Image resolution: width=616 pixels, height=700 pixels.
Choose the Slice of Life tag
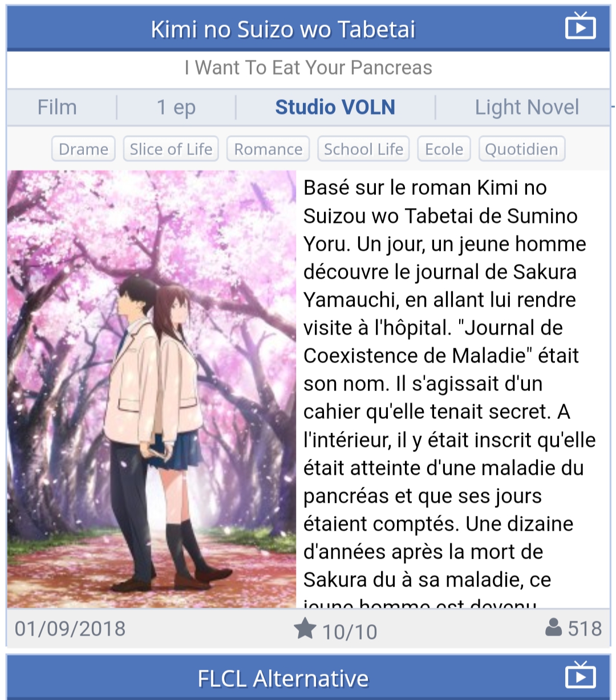171,149
